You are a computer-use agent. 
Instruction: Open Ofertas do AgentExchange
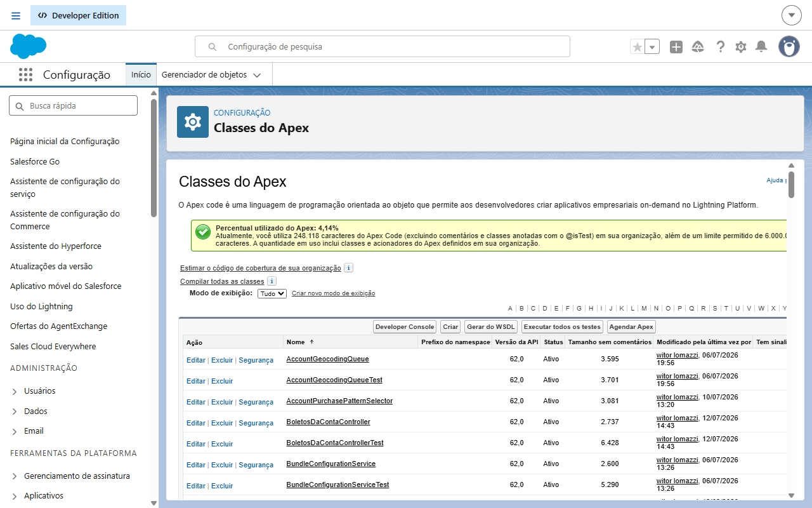(59, 326)
